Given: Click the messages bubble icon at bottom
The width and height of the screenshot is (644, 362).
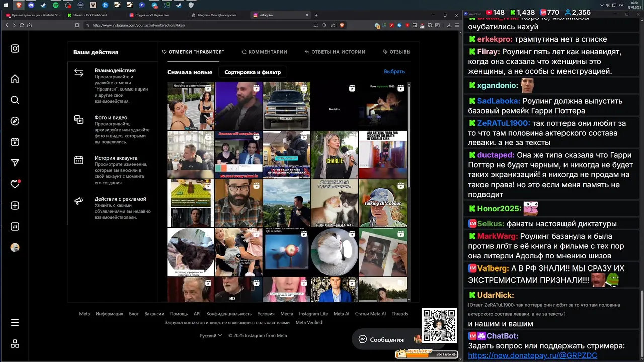Looking at the screenshot, I should coord(362,339).
